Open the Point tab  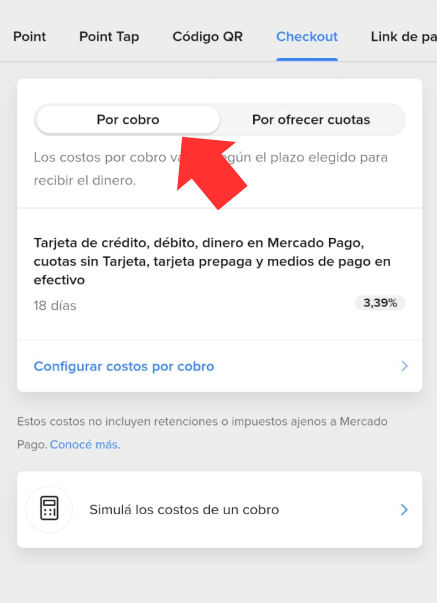point(29,37)
